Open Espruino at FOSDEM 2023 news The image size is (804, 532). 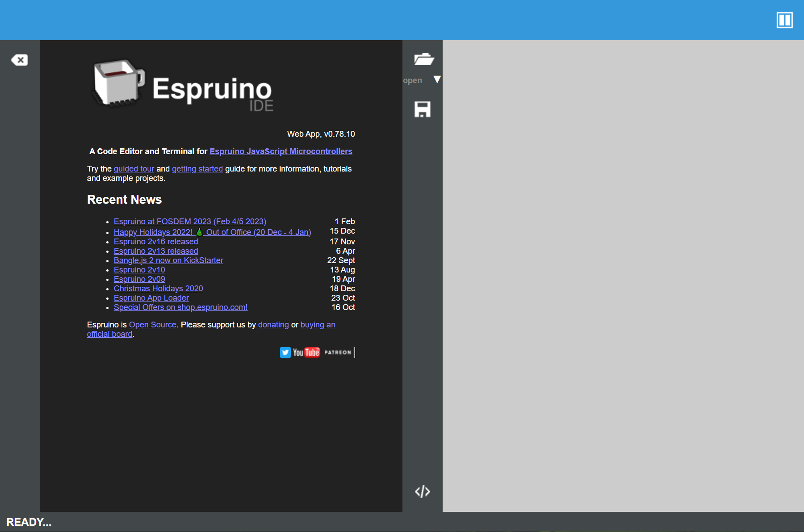pos(190,222)
